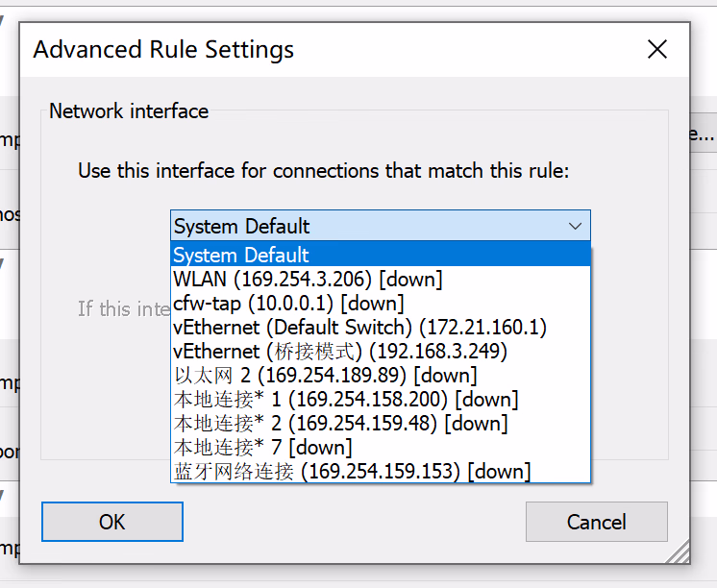
Task: Select vEthernet (桥接模式) 192.168.3.249 interface
Action: pos(340,352)
